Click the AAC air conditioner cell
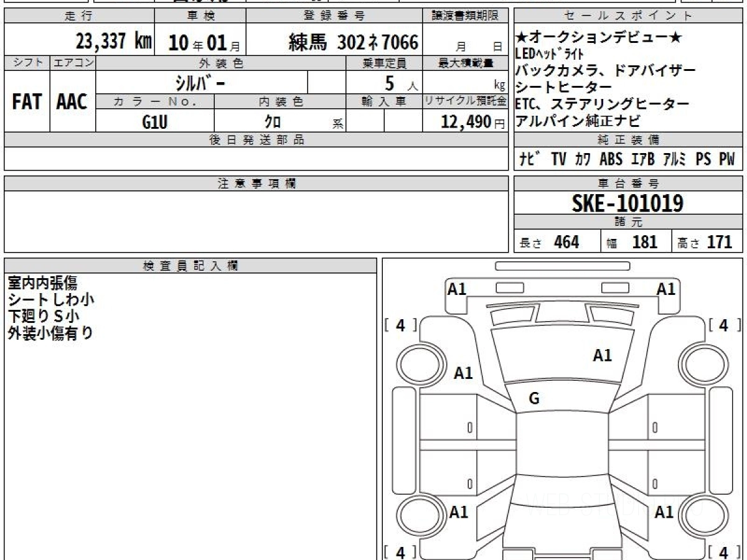The height and width of the screenshot is (560, 747). (72, 102)
